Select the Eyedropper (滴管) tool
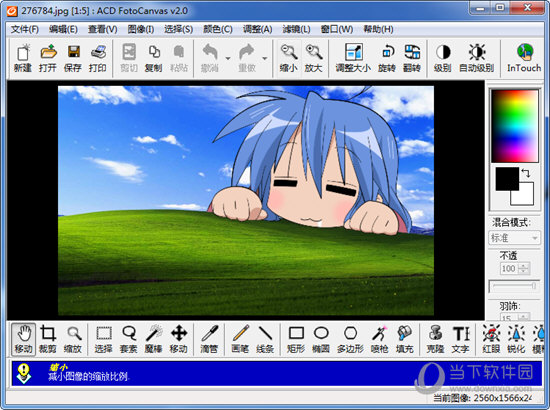This screenshot has height=410, width=550. [x=209, y=339]
